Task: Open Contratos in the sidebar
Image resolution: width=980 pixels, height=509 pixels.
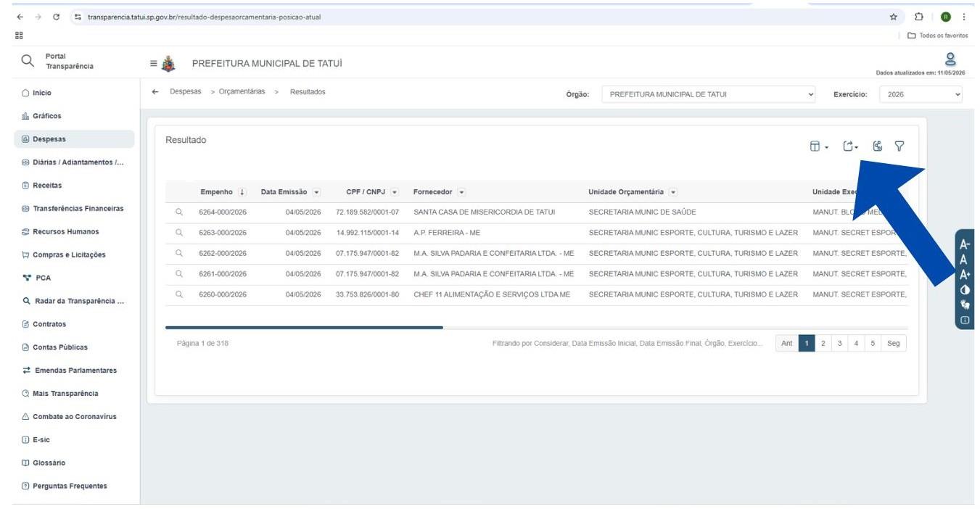Action: point(73,324)
